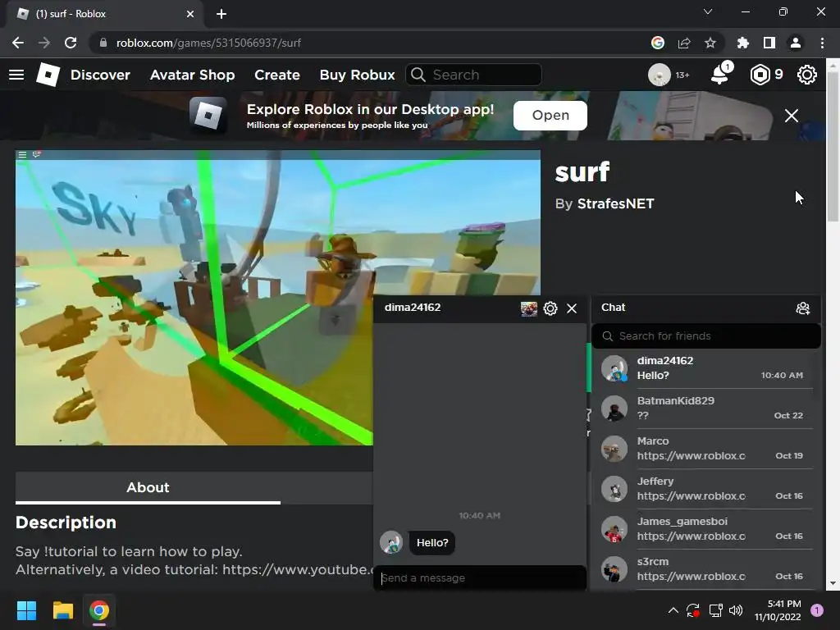This screenshot has width=840, height=630.
Task: Open File Explorer from taskbar
Action: 62,610
